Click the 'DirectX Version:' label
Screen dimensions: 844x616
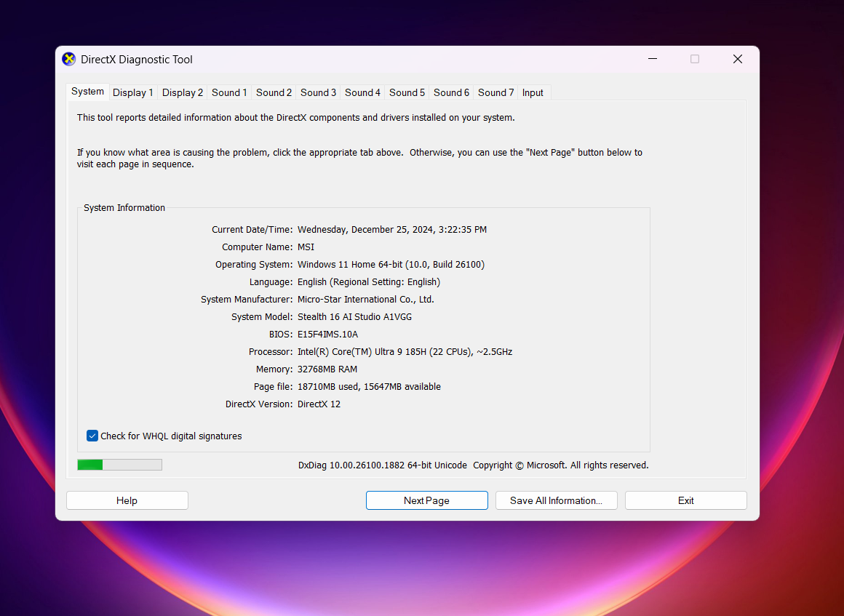[x=259, y=404]
